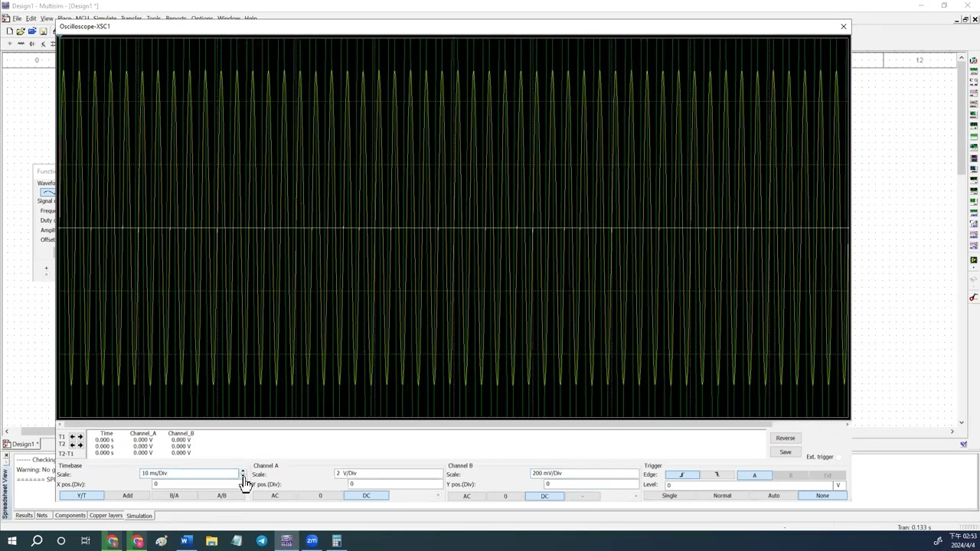
Task: Switch to Copper layers tab
Action: pos(106,516)
